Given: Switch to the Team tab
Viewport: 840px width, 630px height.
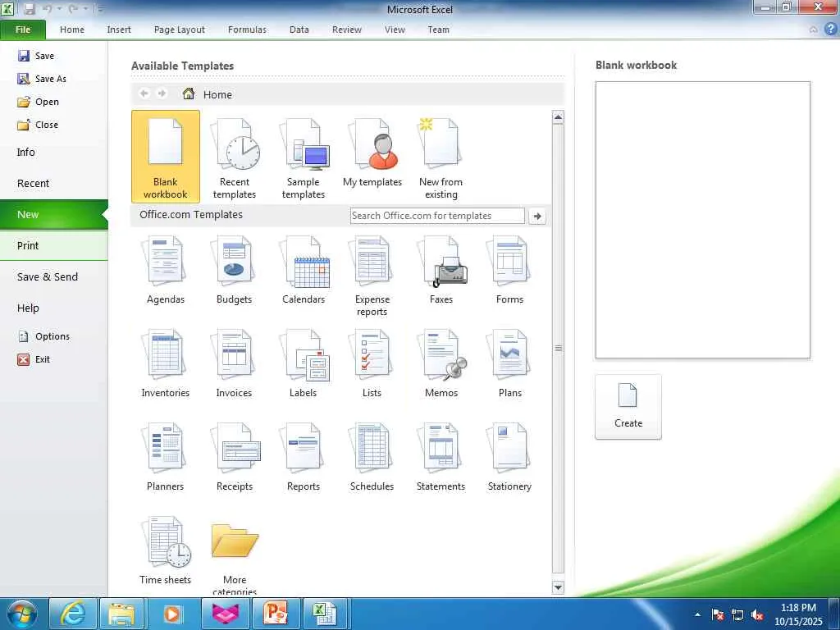Looking at the screenshot, I should click(438, 30).
